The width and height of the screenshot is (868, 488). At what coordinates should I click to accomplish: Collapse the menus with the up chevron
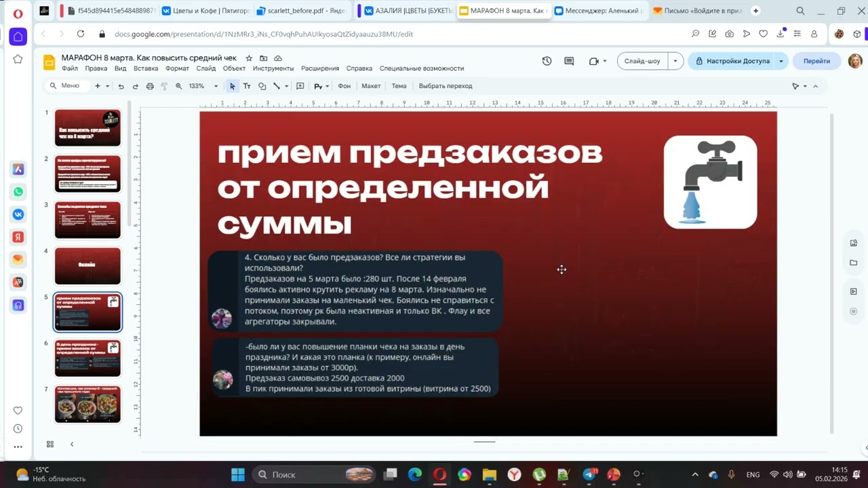click(816, 86)
